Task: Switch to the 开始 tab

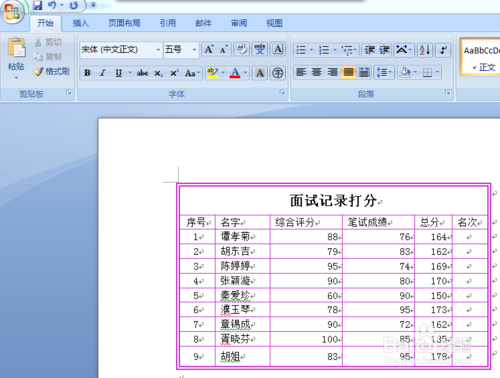Action: (45, 23)
